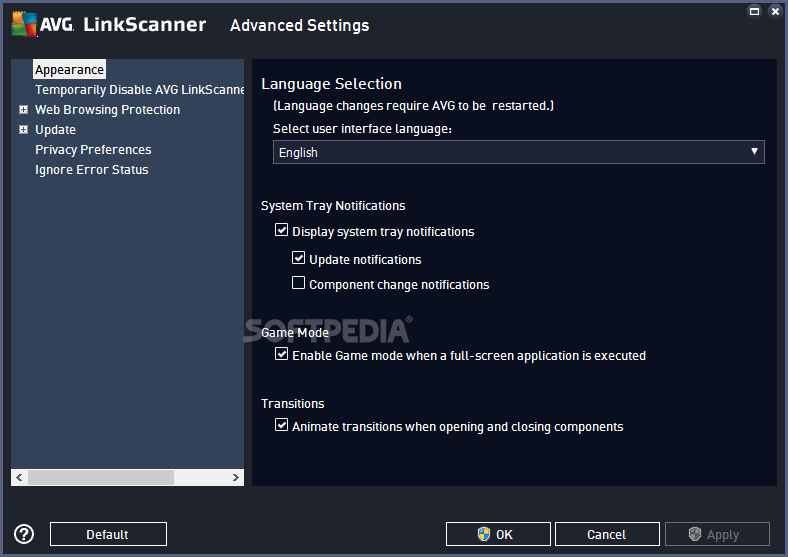The image size is (788, 557).
Task: Select Update in the settings tree
Action: coord(55,130)
